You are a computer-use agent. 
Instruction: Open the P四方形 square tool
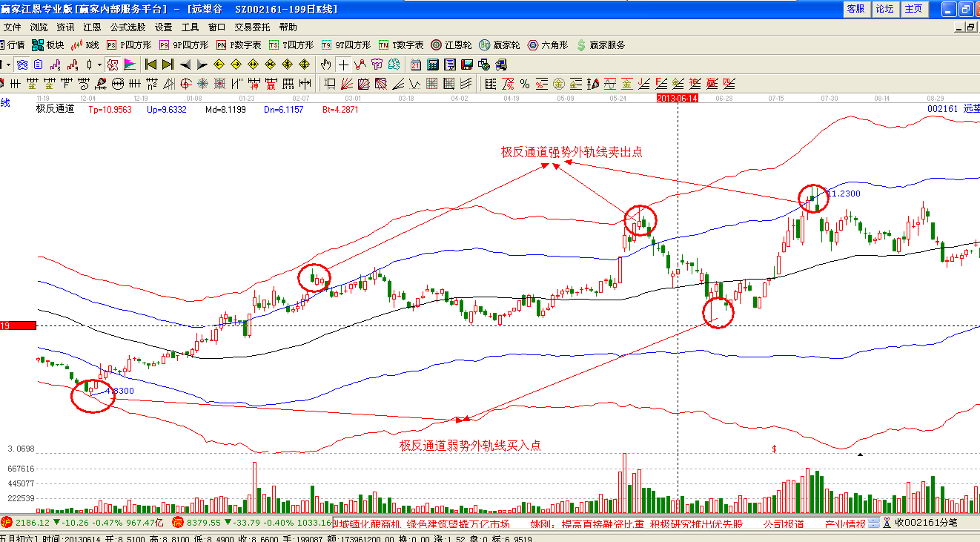point(128,45)
